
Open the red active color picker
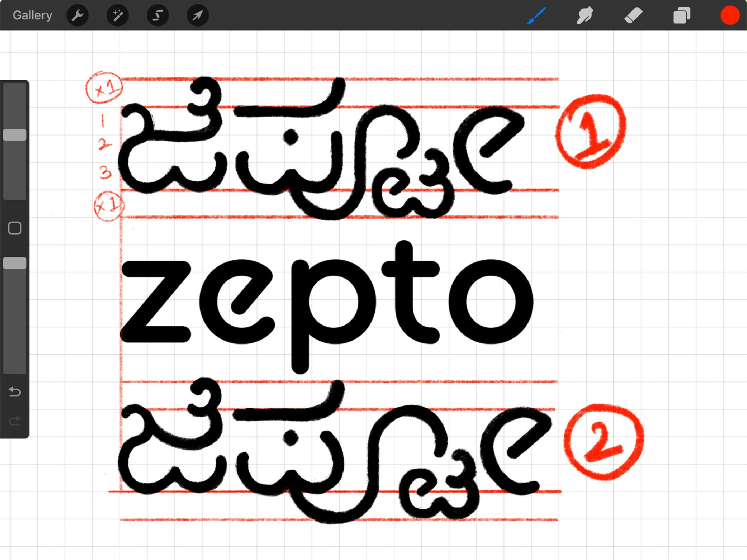729,16
